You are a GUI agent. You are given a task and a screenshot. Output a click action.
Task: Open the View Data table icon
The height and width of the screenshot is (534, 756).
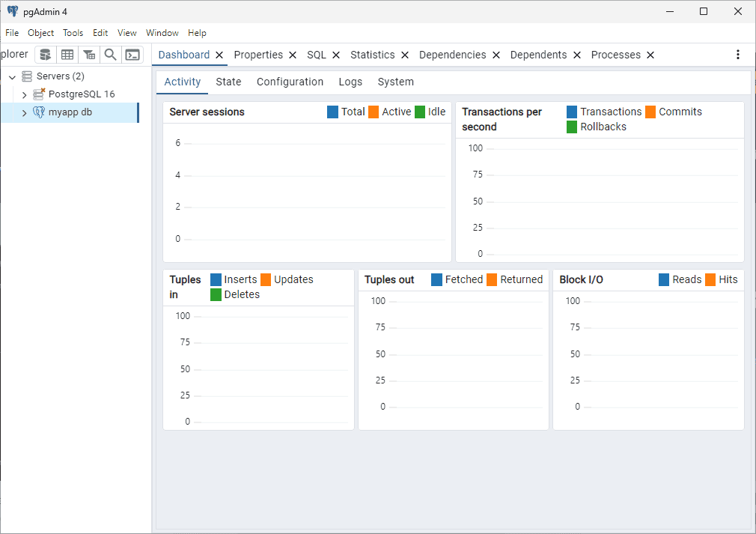[x=67, y=55]
